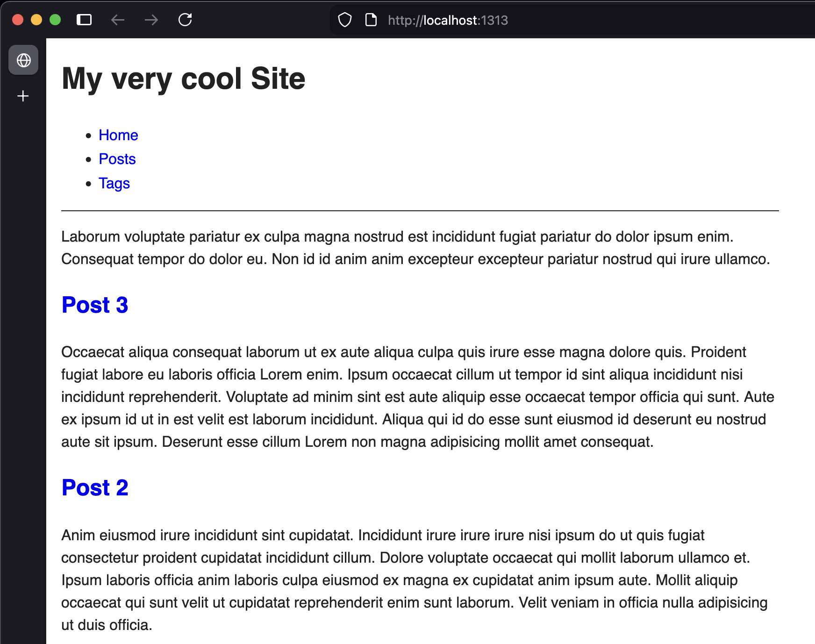
Task: Go back with the left arrow
Action: [118, 20]
